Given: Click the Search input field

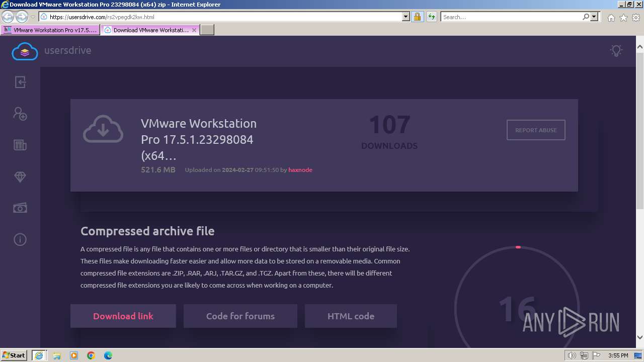Looking at the screenshot, I should (x=511, y=17).
